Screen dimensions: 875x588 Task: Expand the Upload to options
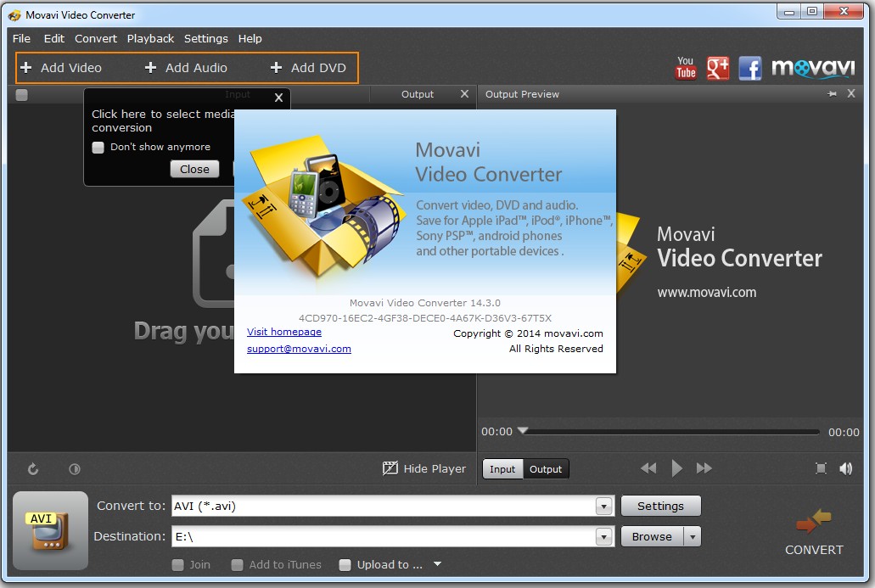click(x=437, y=564)
